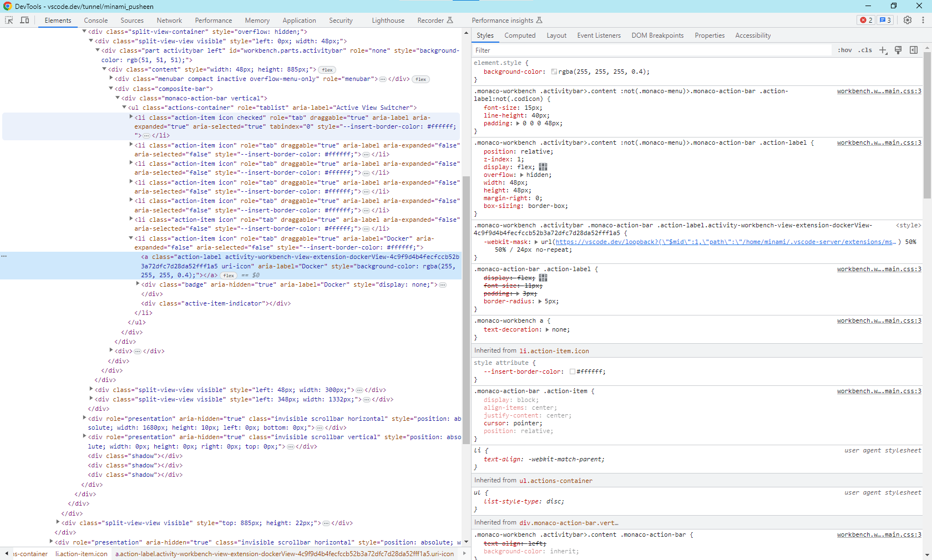Click the plus icon to add new style rule
932x560 pixels.
[884, 50]
